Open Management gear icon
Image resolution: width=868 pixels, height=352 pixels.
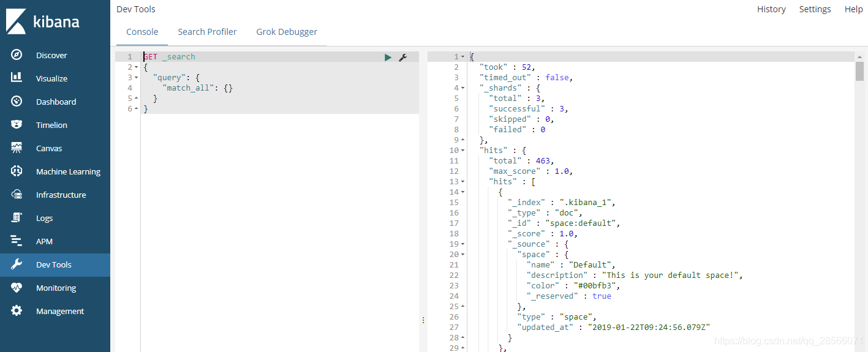pyautogui.click(x=17, y=311)
